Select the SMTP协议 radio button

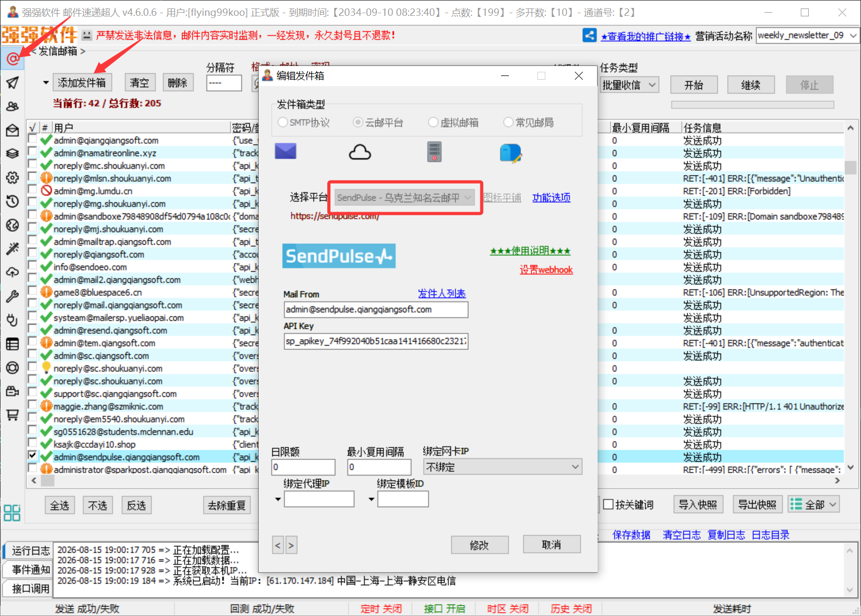click(x=283, y=122)
